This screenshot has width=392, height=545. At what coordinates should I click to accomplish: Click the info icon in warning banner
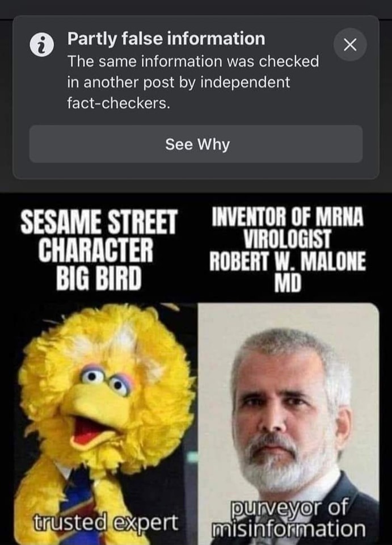41,45
